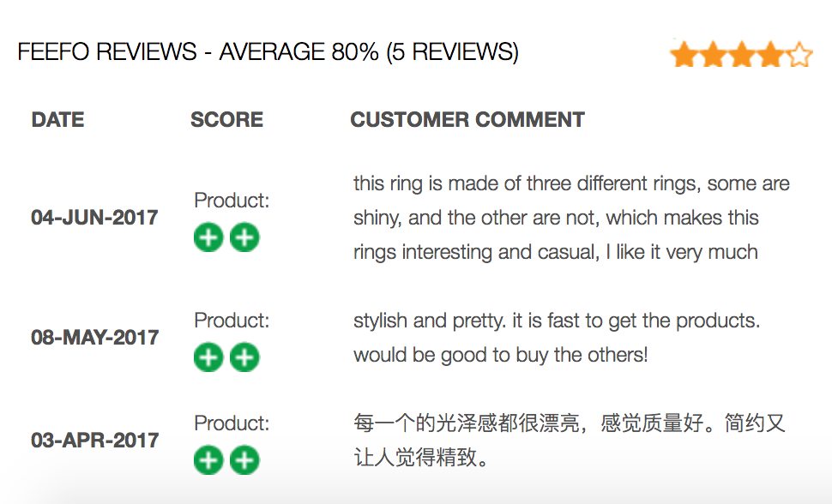Click the 'stylish and pretty' customer comment
Image resolution: width=832 pixels, height=504 pixels.
point(557,338)
